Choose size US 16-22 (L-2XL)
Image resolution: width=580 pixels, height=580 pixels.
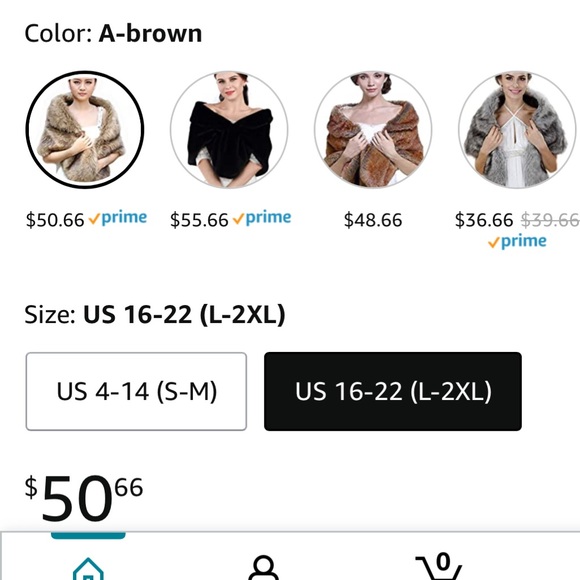tap(393, 391)
